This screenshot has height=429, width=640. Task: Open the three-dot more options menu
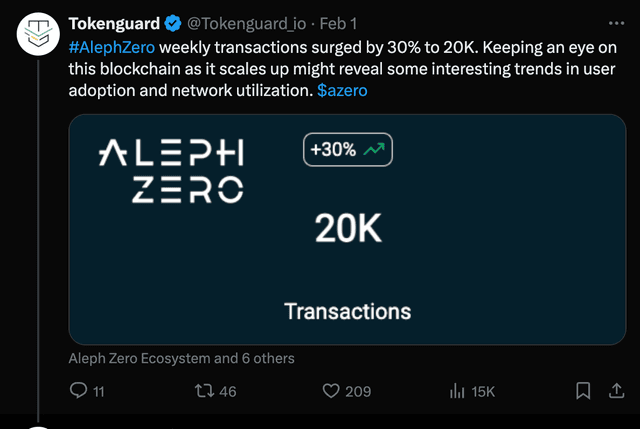[x=616, y=23]
